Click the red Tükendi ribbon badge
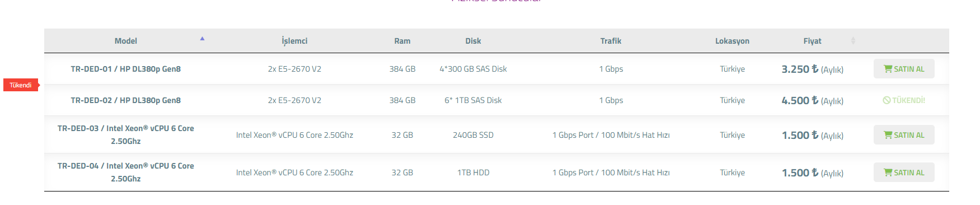980x205 pixels. [21, 85]
